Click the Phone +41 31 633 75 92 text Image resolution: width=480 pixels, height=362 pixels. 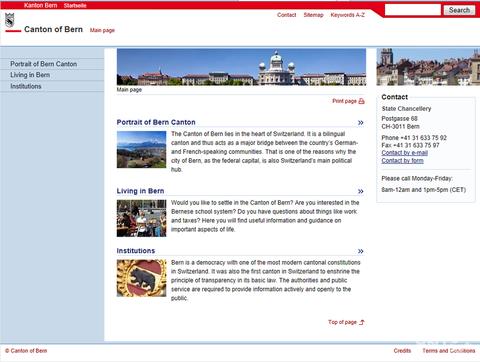(414, 138)
